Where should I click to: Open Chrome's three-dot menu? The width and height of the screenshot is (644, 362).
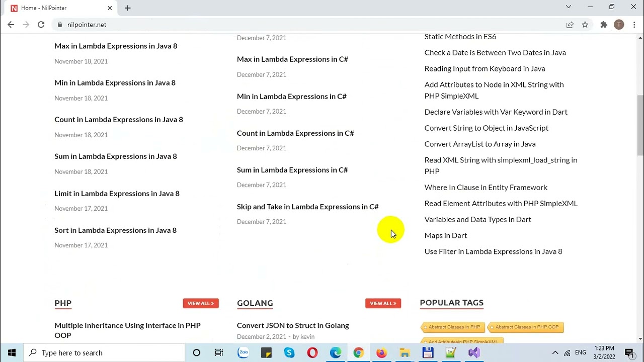point(634,25)
